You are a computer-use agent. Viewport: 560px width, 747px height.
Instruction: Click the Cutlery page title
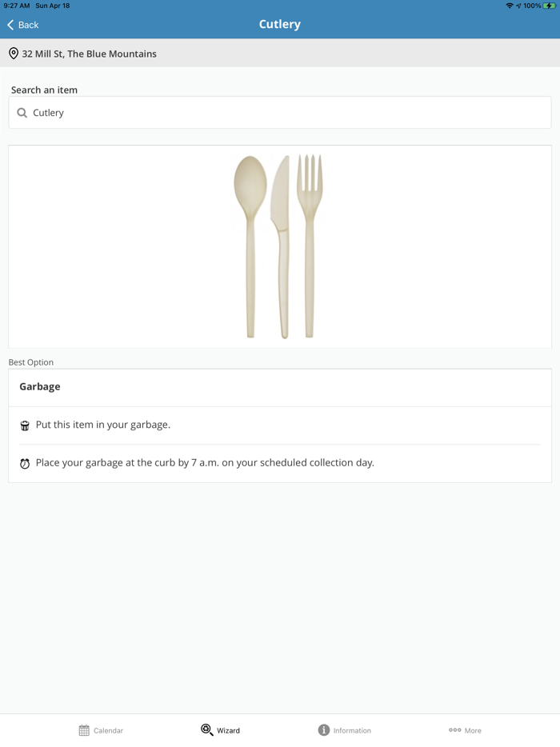280,24
